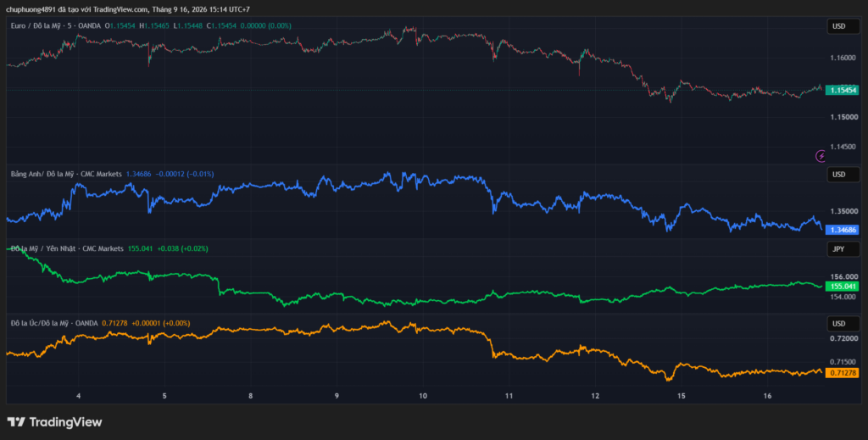
Task: Open the USD currency selector on Đô la Úc pane
Action: pyautogui.click(x=843, y=323)
